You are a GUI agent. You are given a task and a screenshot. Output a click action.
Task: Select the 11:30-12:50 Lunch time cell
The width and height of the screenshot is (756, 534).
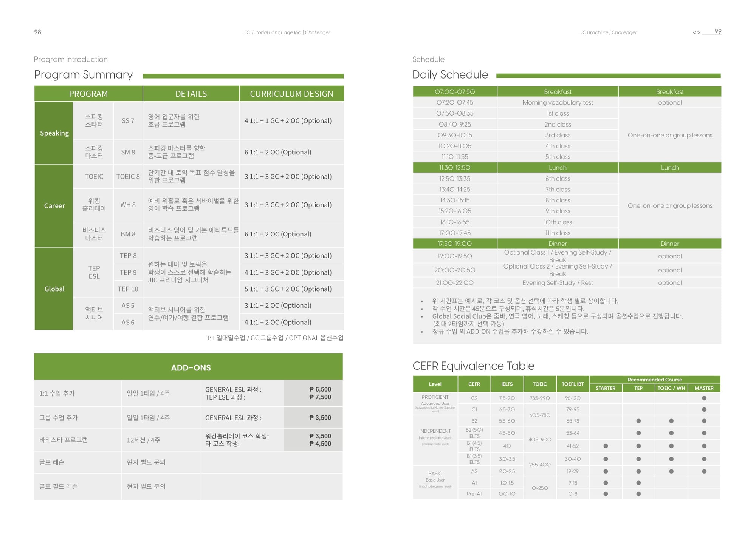[x=455, y=168]
